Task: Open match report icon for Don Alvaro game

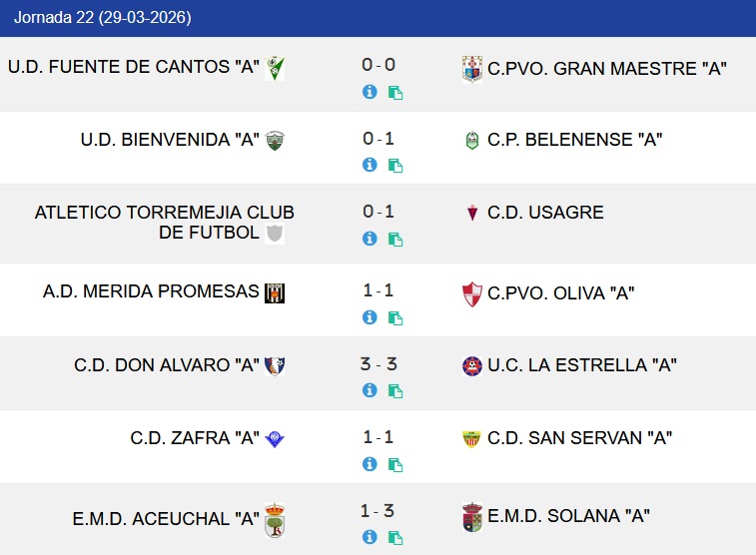Action: (x=395, y=392)
